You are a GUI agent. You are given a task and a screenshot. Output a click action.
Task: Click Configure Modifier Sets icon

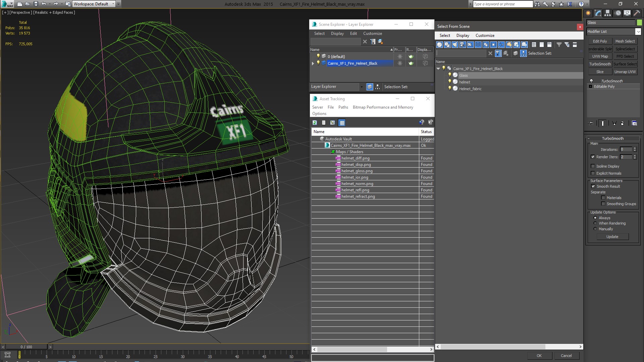634,123
